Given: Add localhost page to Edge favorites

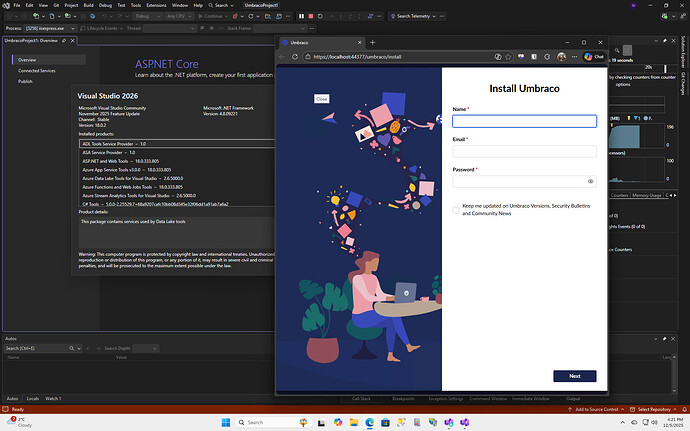Looking at the screenshot, I should tap(508, 57).
